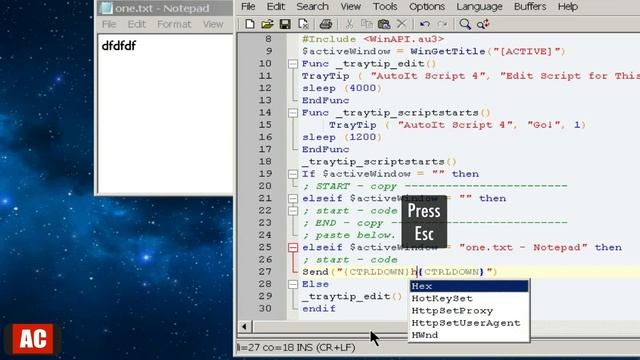The height and width of the screenshot is (360, 640).
Task: Click TrayTip on line 11
Action: [x=325, y=76]
